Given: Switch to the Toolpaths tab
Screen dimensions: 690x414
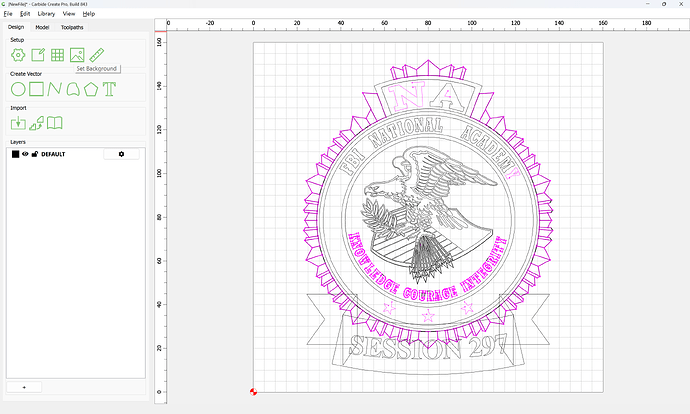Looking at the screenshot, I should coord(72,27).
